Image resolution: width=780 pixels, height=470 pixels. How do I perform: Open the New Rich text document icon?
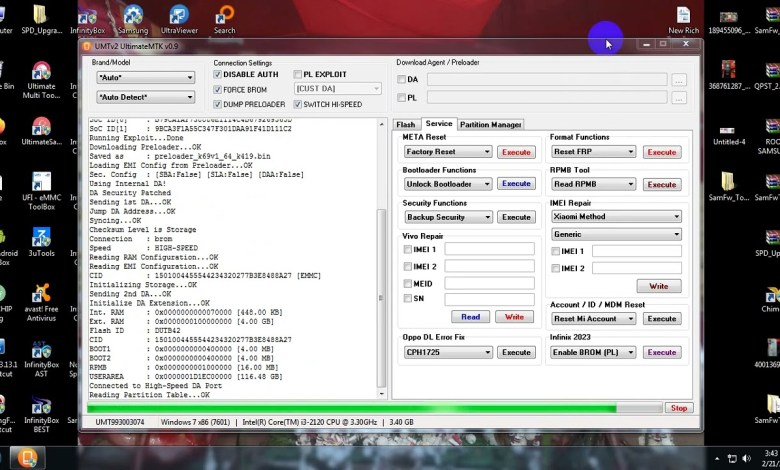[x=683, y=20]
